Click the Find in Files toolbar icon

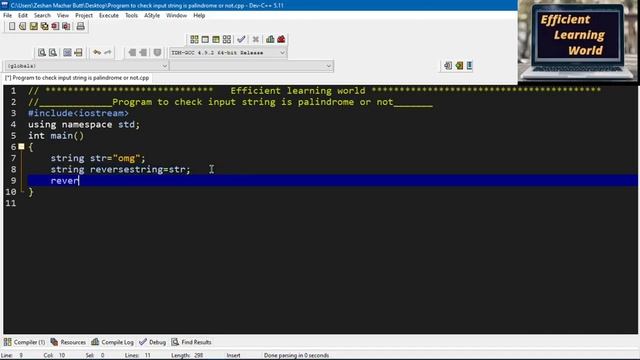click(x=67, y=52)
